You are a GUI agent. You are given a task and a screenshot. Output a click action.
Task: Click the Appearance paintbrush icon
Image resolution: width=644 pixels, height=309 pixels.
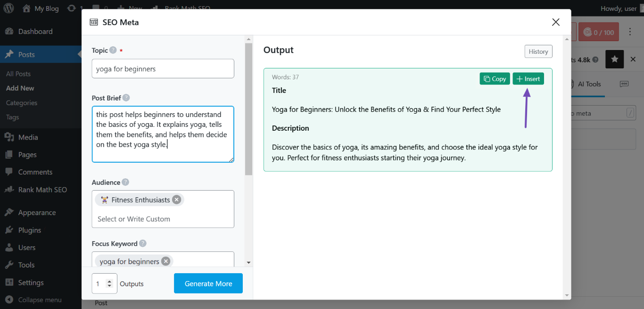[9, 213]
